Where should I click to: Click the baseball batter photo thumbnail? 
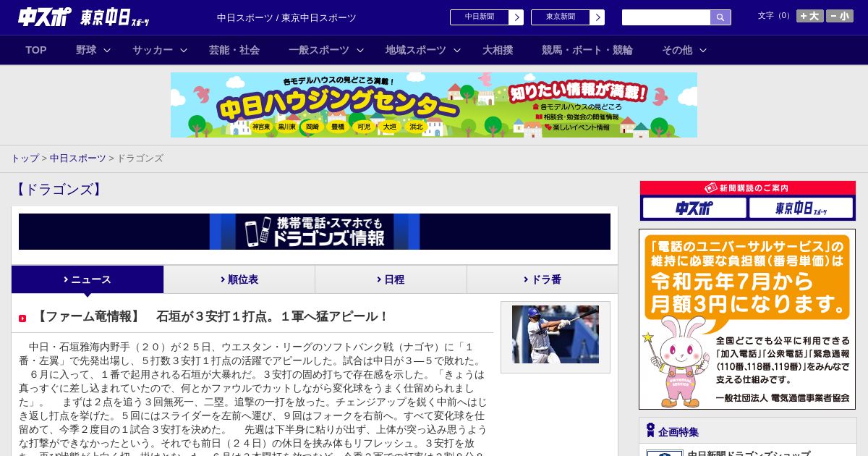556,334
